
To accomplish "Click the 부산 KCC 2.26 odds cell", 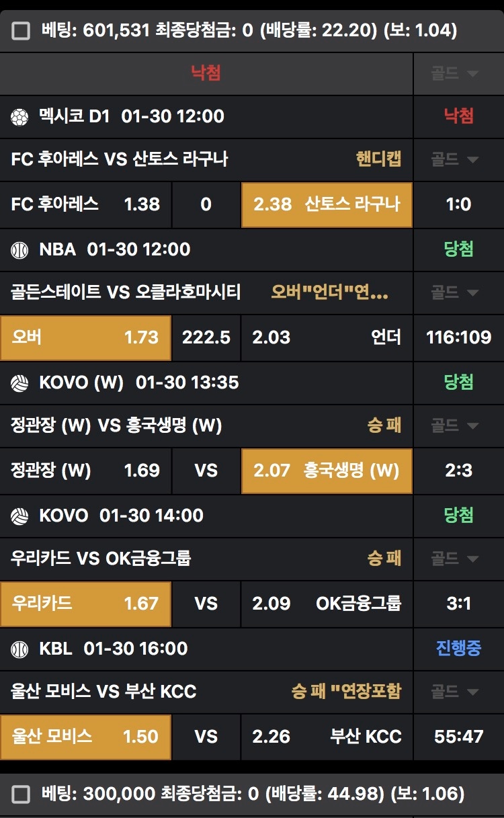I will [327, 736].
